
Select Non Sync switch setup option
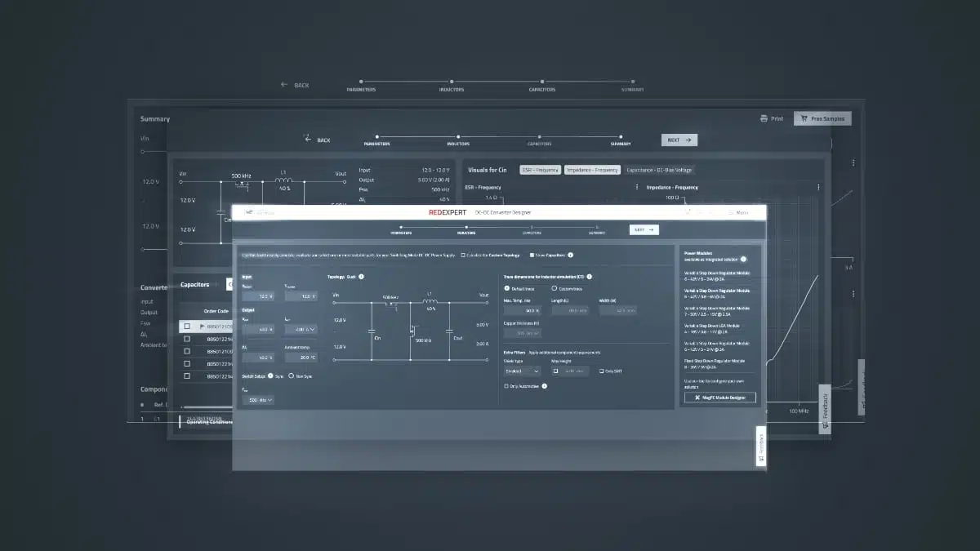(291, 375)
